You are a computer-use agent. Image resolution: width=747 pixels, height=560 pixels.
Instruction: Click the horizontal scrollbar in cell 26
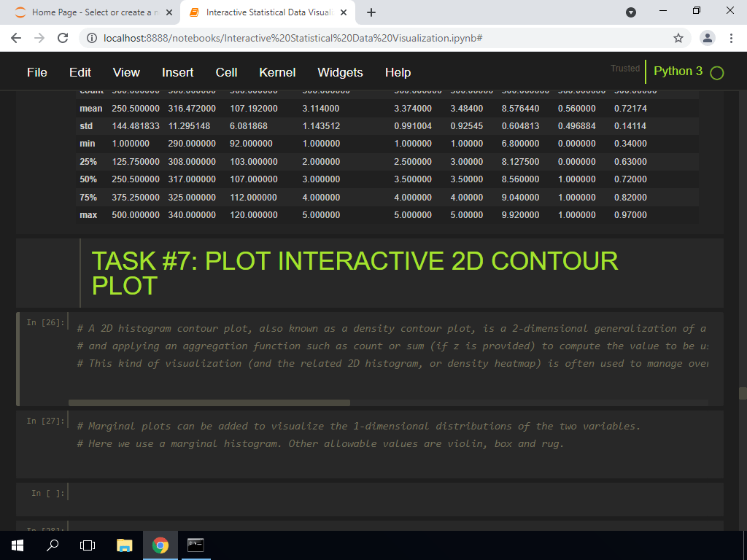click(x=209, y=402)
